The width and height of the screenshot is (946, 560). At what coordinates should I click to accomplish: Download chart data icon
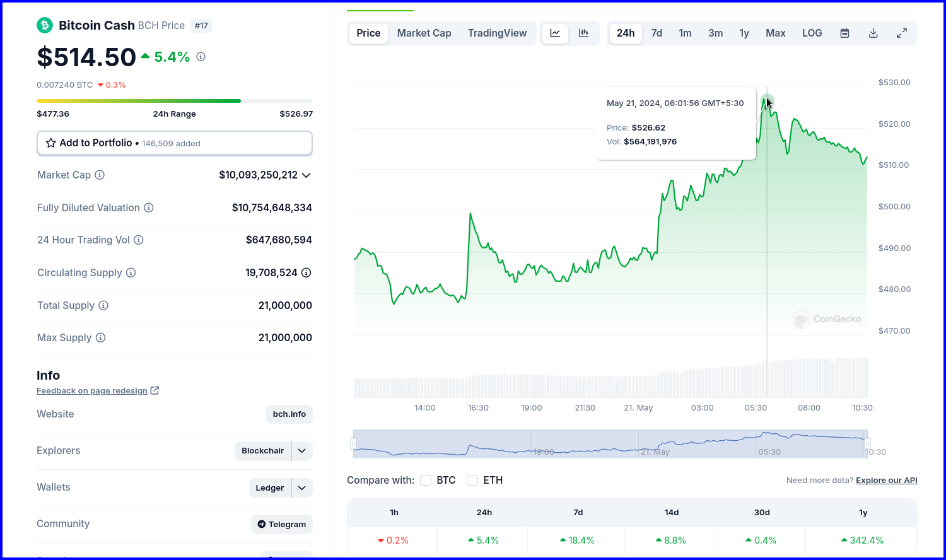pos(873,33)
